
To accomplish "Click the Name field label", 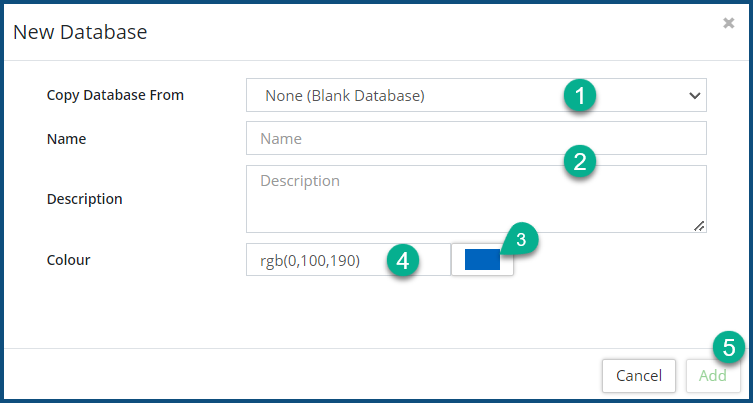I will pyautogui.click(x=67, y=140).
